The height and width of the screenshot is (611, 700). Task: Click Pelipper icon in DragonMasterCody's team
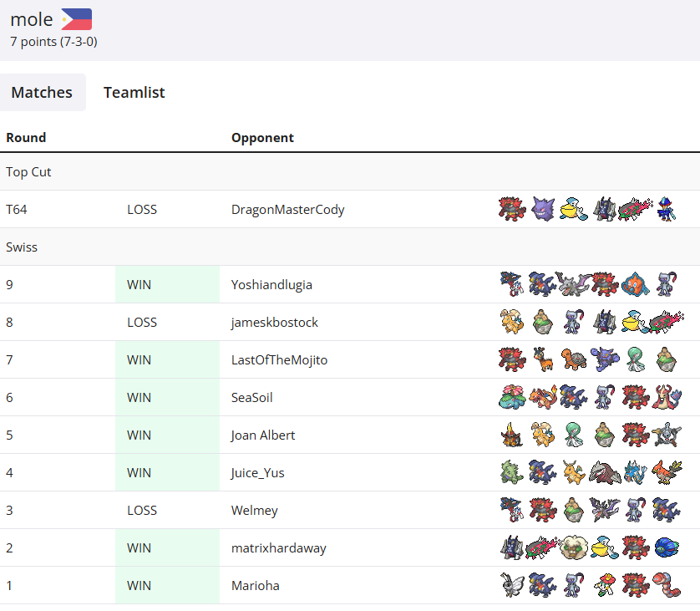point(574,209)
